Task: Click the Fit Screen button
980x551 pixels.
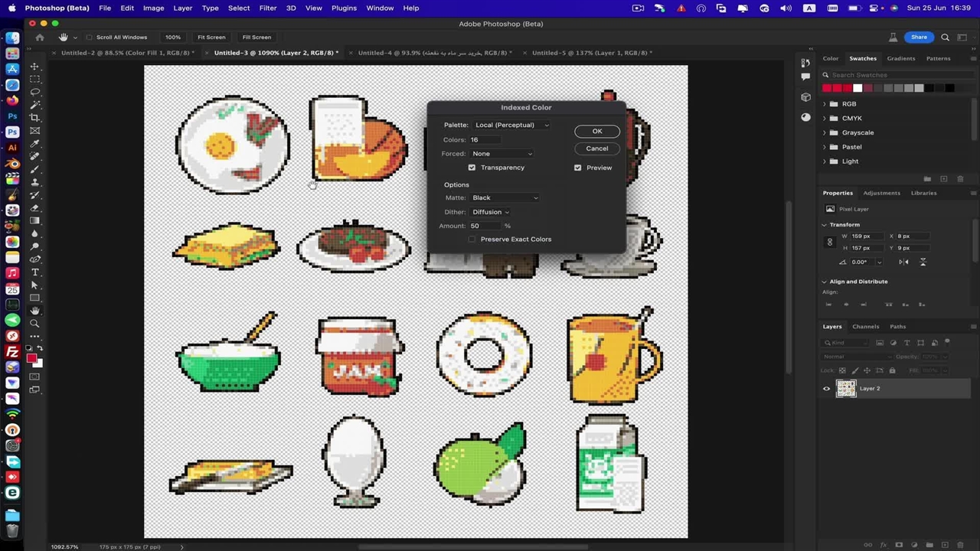Action: (x=211, y=37)
